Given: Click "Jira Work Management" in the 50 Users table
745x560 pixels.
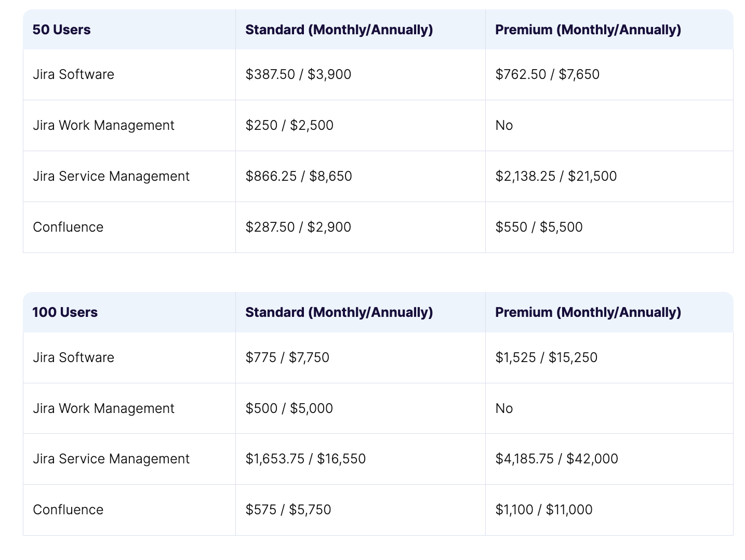Looking at the screenshot, I should pyautogui.click(x=103, y=125).
